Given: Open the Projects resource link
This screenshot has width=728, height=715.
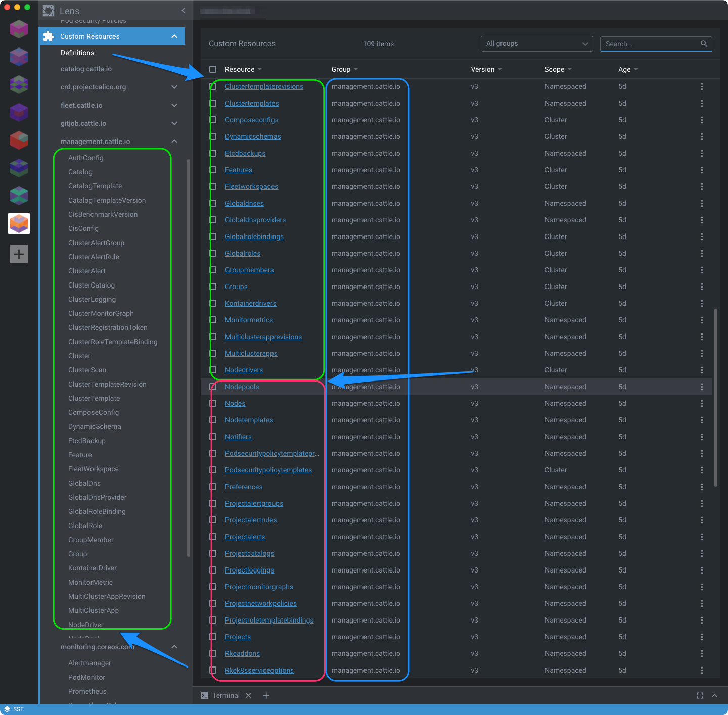Looking at the screenshot, I should pyautogui.click(x=238, y=637).
